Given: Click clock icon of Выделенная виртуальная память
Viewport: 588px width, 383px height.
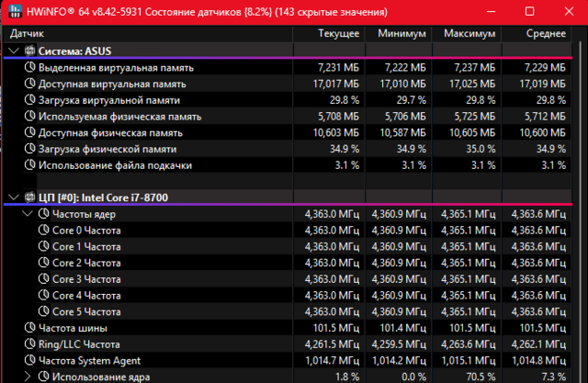Looking at the screenshot, I should click(x=29, y=67).
